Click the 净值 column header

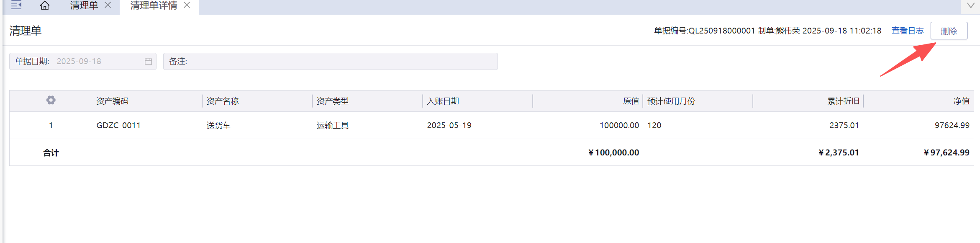(x=961, y=101)
